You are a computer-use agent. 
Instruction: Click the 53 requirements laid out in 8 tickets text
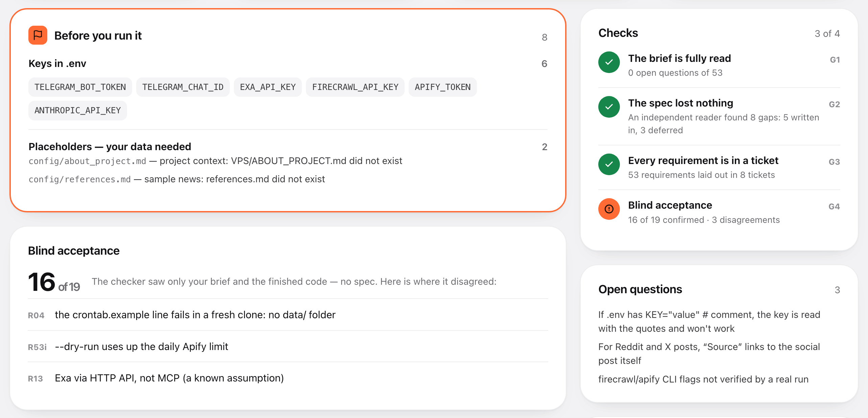point(701,175)
